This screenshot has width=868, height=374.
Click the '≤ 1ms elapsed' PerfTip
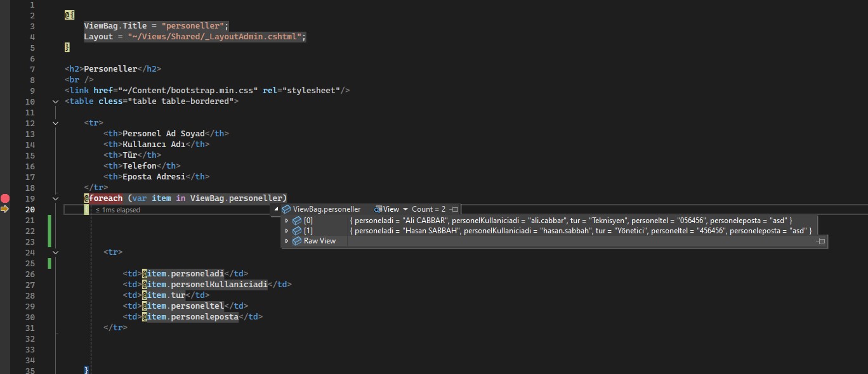pos(117,210)
